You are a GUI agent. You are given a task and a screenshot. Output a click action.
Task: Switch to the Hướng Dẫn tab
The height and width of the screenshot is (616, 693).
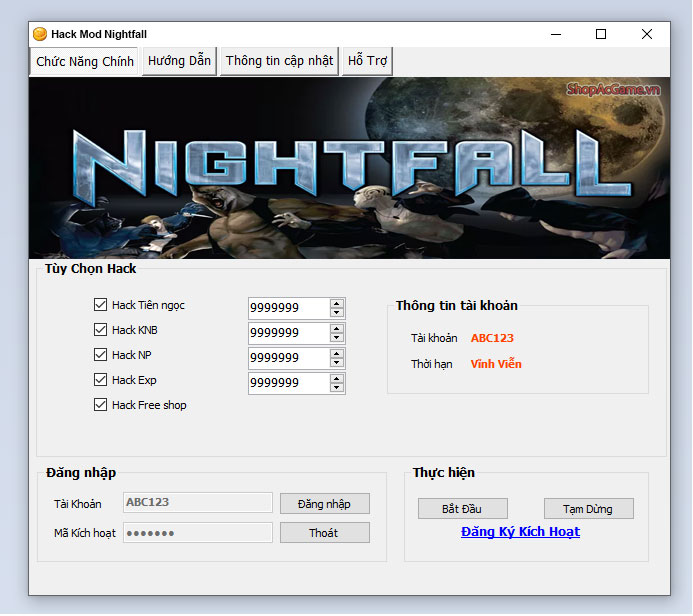179,61
